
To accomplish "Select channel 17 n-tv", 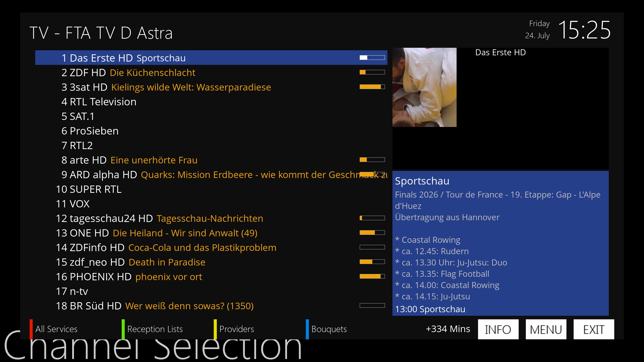I will point(211,291).
